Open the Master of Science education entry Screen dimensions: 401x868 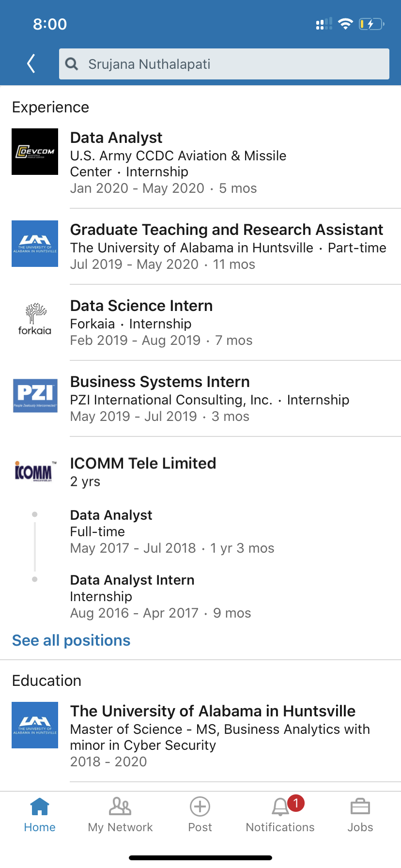pyautogui.click(x=220, y=729)
